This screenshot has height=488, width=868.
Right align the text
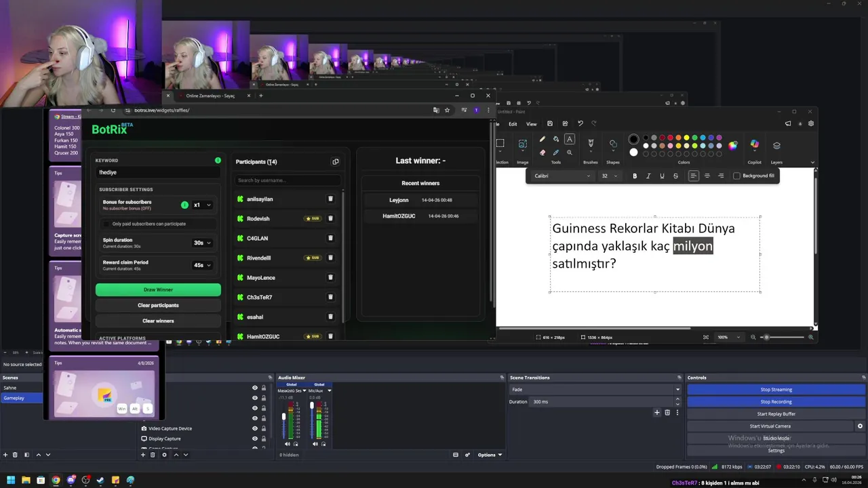pyautogui.click(x=721, y=176)
